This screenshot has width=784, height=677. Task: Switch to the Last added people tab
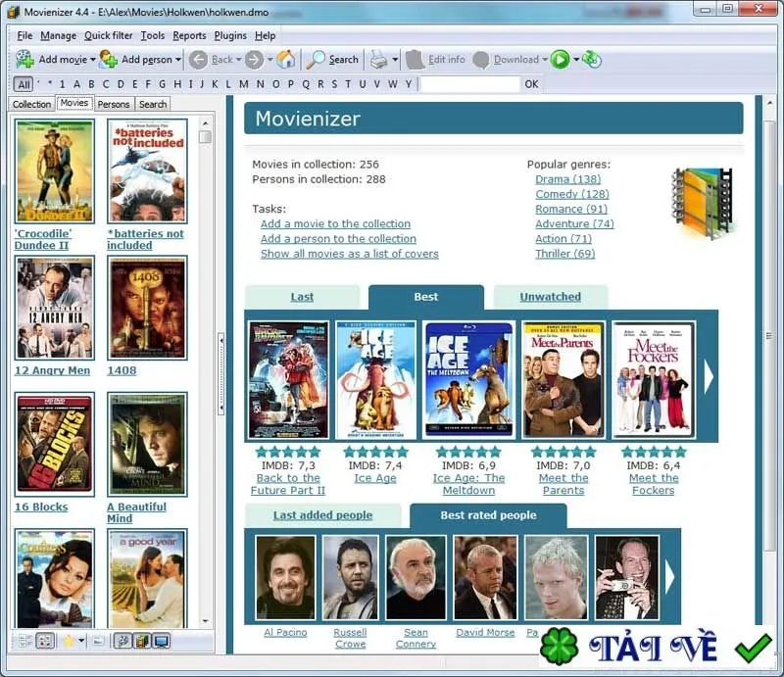click(323, 515)
